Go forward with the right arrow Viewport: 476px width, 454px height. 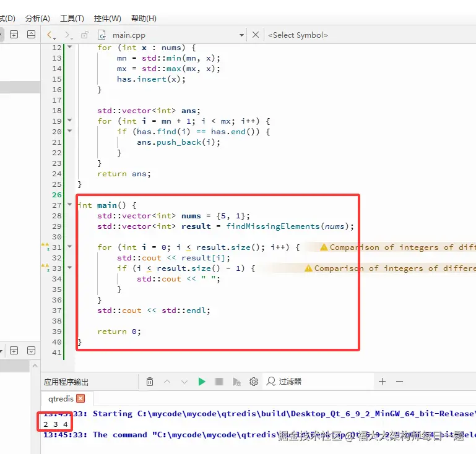[x=68, y=35]
